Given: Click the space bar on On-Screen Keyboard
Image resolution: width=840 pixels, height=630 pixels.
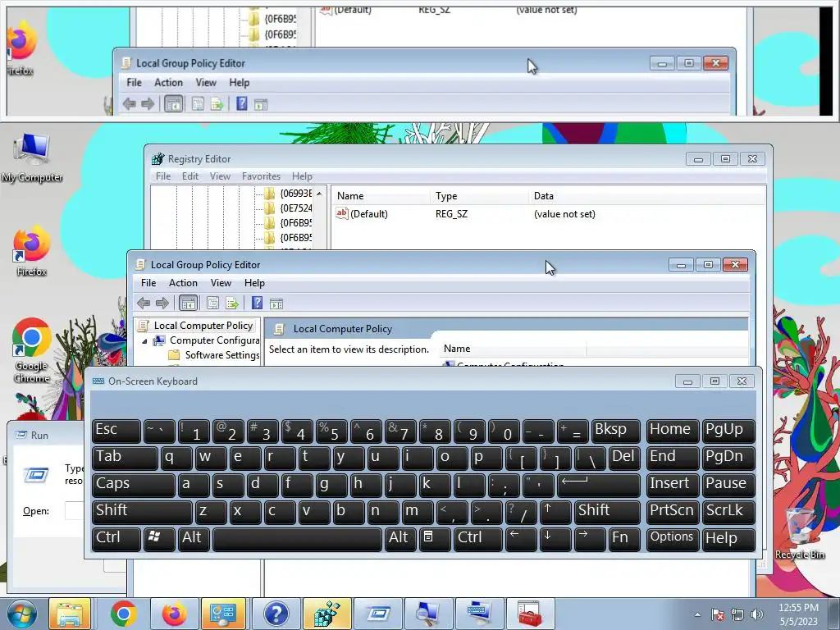Looking at the screenshot, I should (297, 539).
